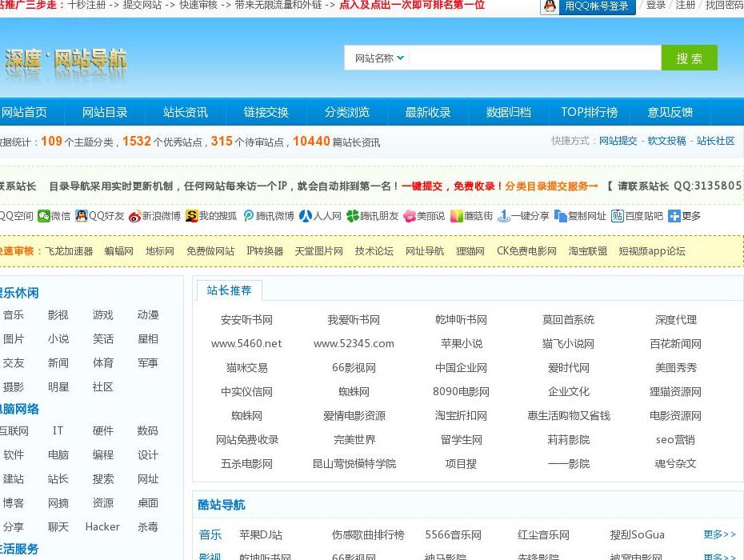This screenshot has height=560, width=744.
Task: Open the 杀毒 category in sidebar
Action: [x=148, y=526]
